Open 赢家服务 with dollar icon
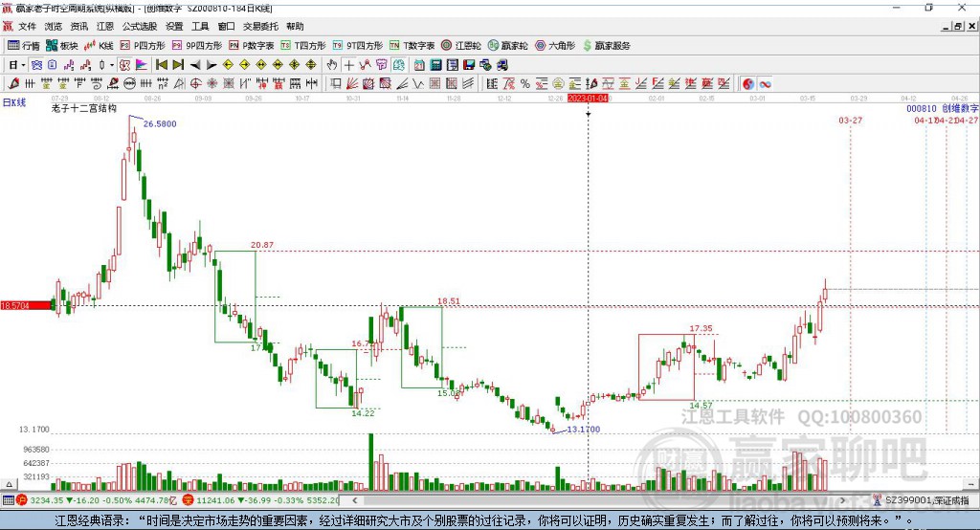The image size is (980, 530). (607, 46)
